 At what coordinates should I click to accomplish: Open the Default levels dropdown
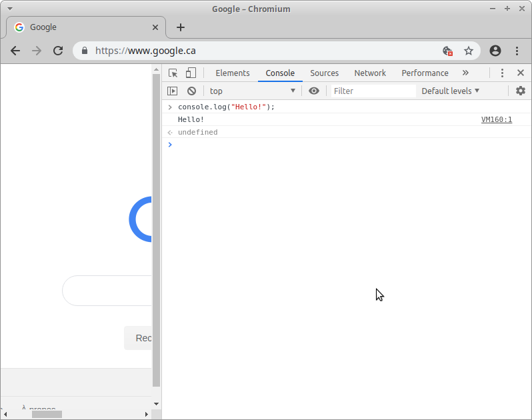click(451, 91)
